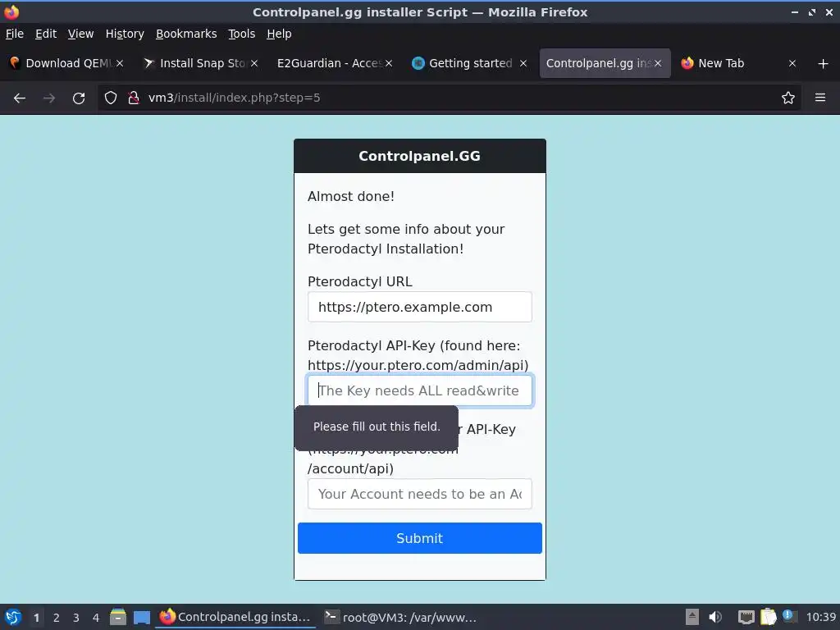This screenshot has width=840, height=630.
Task: Switch to workspace 3 in taskbar
Action: click(76, 618)
